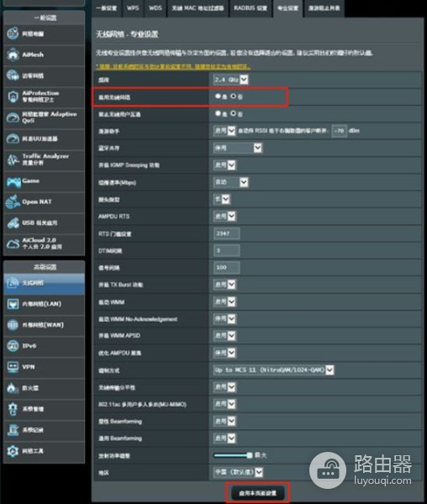Open the TX Burst dropdown

pos(224,285)
